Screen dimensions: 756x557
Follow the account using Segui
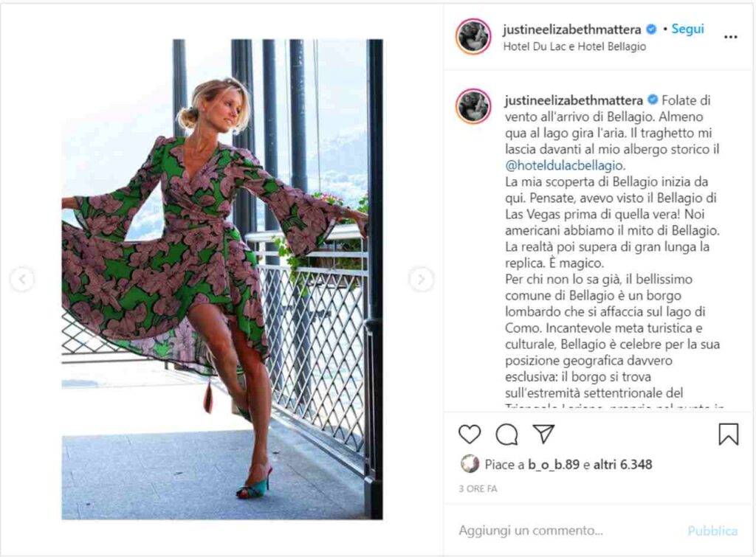point(687,29)
